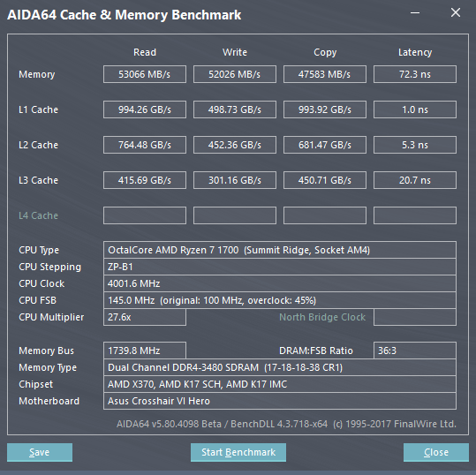Image resolution: width=476 pixels, height=475 pixels.
Task: Click the empty North Bridge Clock field
Action: pyautogui.click(x=415, y=317)
